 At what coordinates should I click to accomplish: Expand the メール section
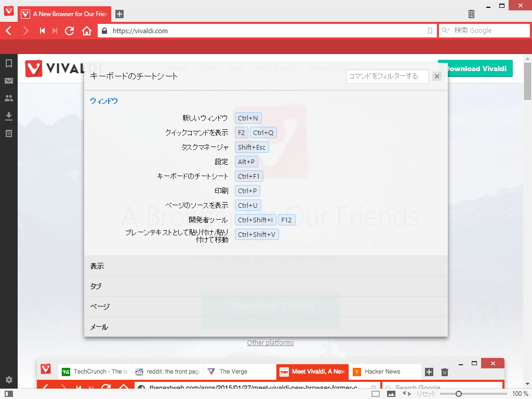(x=266, y=327)
